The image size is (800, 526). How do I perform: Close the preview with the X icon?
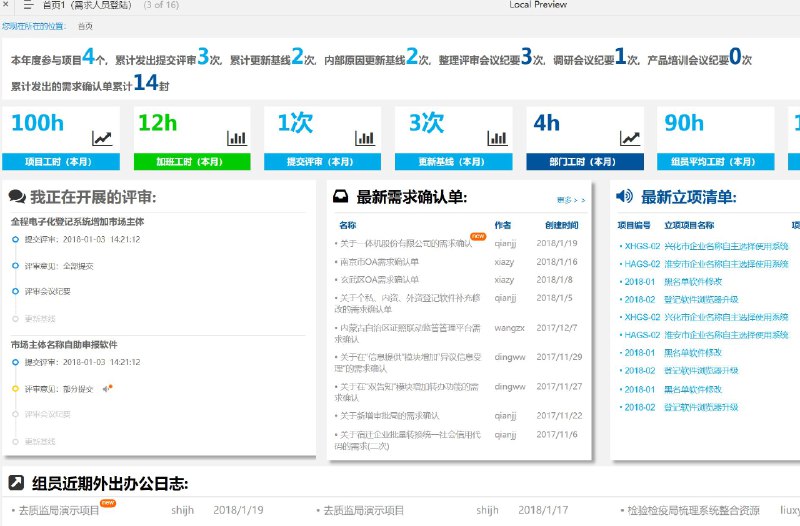click(x=5, y=4)
